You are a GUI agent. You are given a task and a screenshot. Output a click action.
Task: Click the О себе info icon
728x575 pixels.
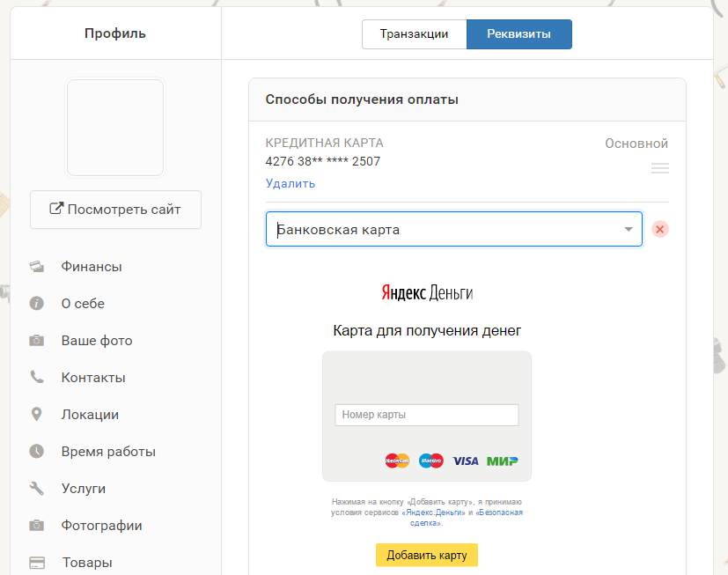point(37,303)
